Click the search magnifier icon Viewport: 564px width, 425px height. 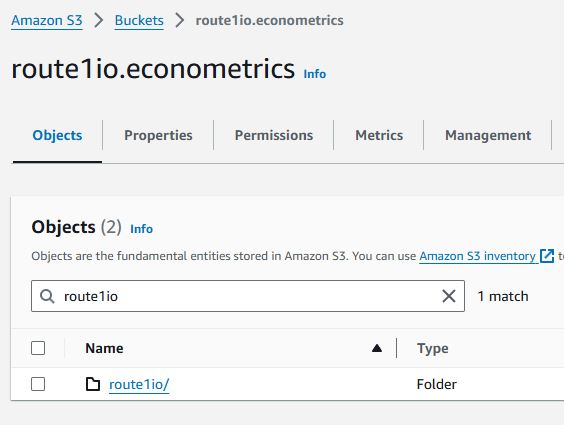click(47, 297)
